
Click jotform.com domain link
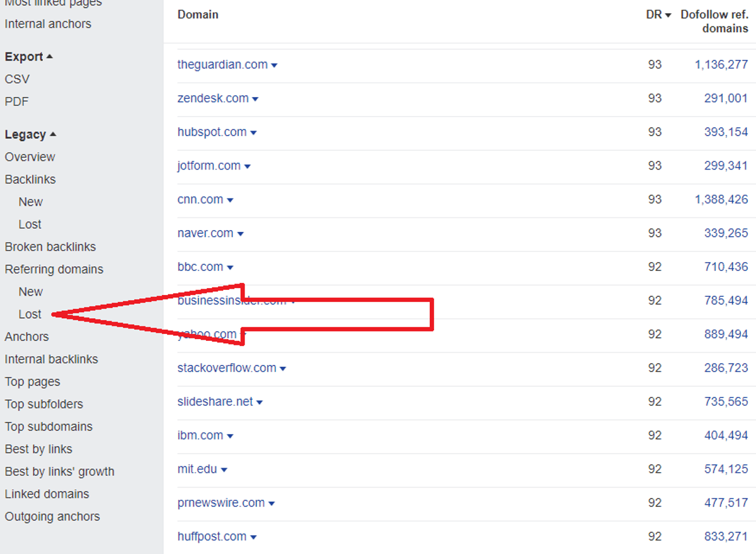[x=209, y=166]
